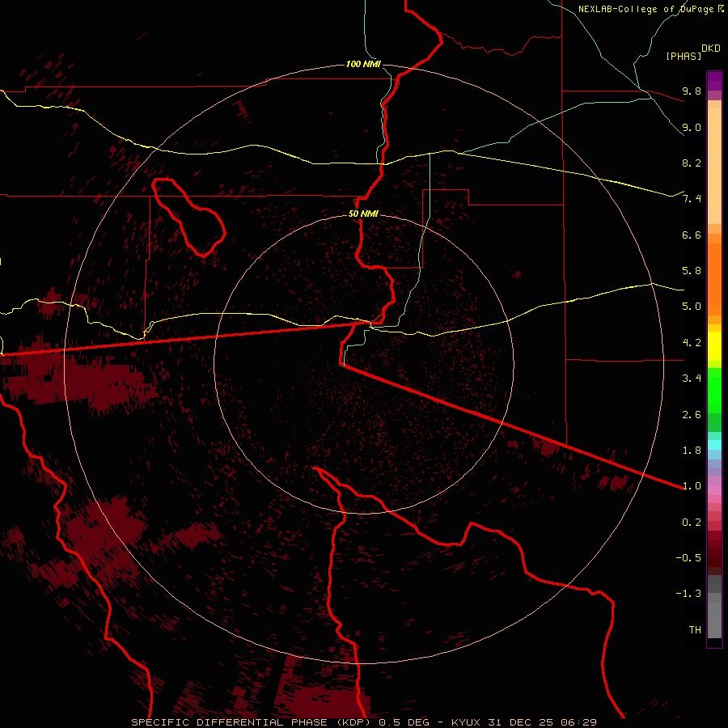The image size is (728, 728).
Task: Click the 31 DEC 25 date text
Action: (x=522, y=722)
